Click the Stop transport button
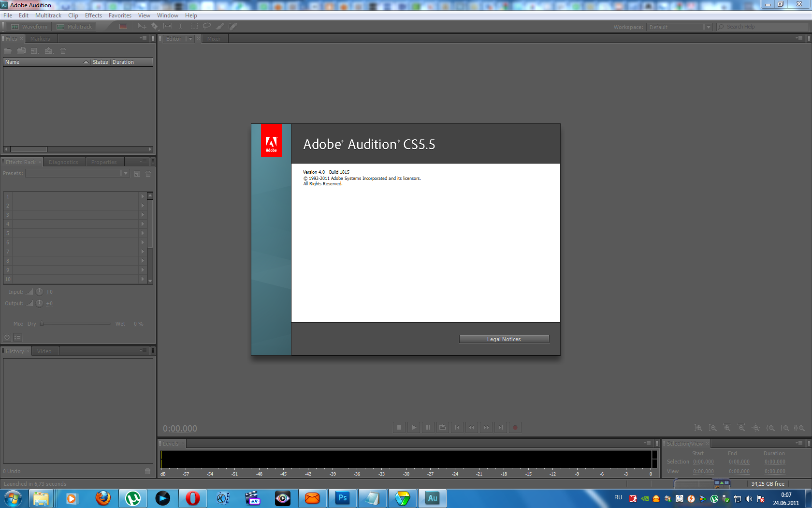Viewport: 812px width, 508px height. click(399, 428)
